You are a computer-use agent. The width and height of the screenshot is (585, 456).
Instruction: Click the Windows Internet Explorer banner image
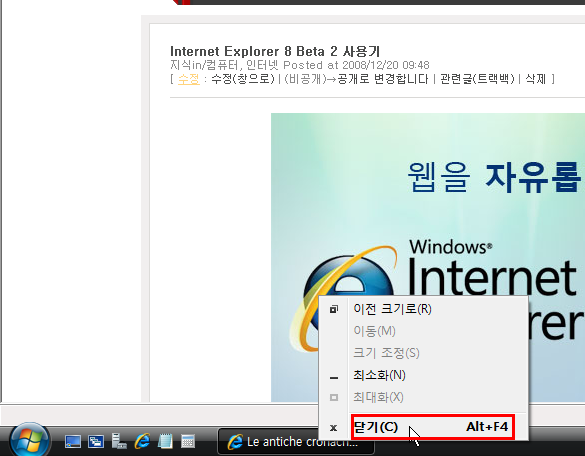(428, 257)
